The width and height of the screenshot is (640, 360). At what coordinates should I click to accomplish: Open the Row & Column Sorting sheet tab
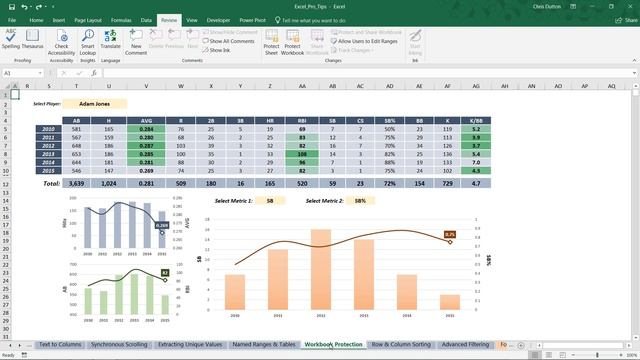click(x=401, y=344)
